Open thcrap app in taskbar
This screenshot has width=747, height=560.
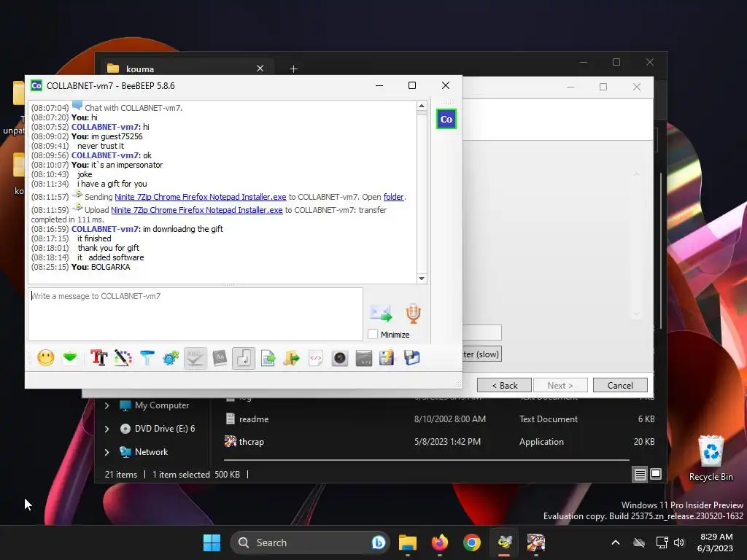[x=536, y=542]
